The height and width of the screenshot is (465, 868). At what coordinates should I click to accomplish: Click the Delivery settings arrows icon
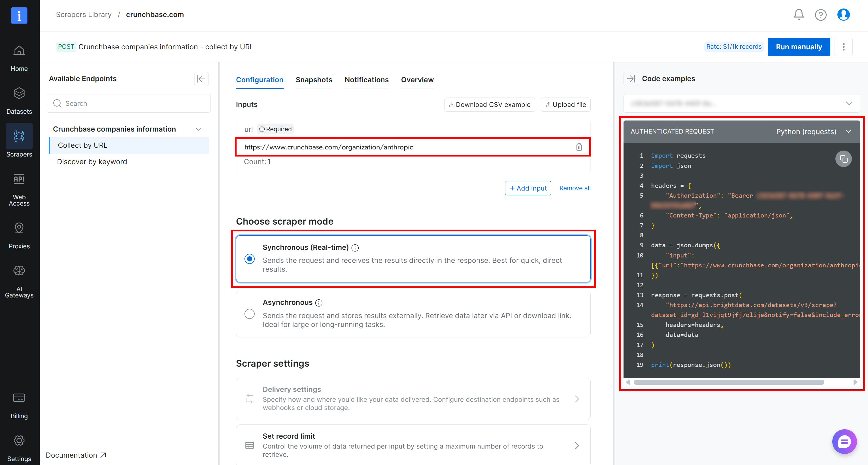click(249, 399)
